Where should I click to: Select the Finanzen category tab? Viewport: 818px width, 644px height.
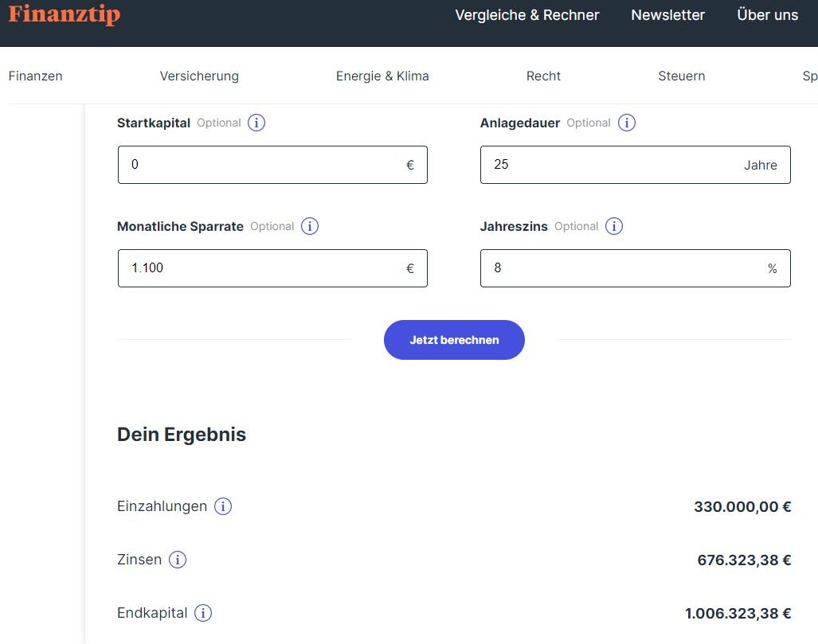[x=36, y=76]
